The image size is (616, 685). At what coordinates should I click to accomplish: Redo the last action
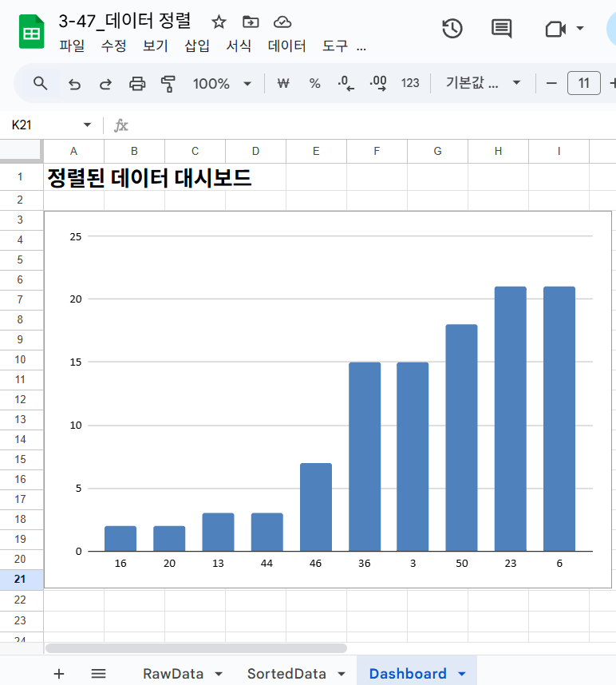click(x=105, y=84)
